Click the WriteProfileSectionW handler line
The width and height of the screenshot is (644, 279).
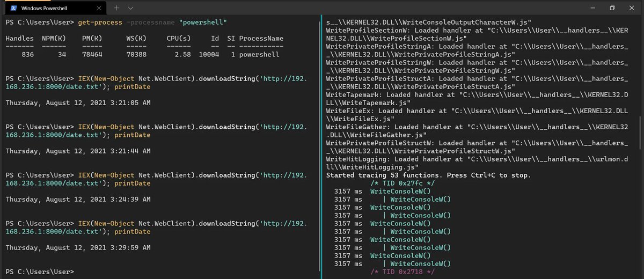coord(477,34)
